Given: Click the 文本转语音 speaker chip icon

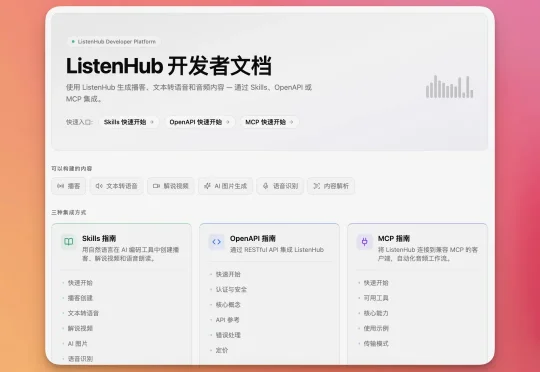Looking at the screenshot, I should (x=99, y=186).
